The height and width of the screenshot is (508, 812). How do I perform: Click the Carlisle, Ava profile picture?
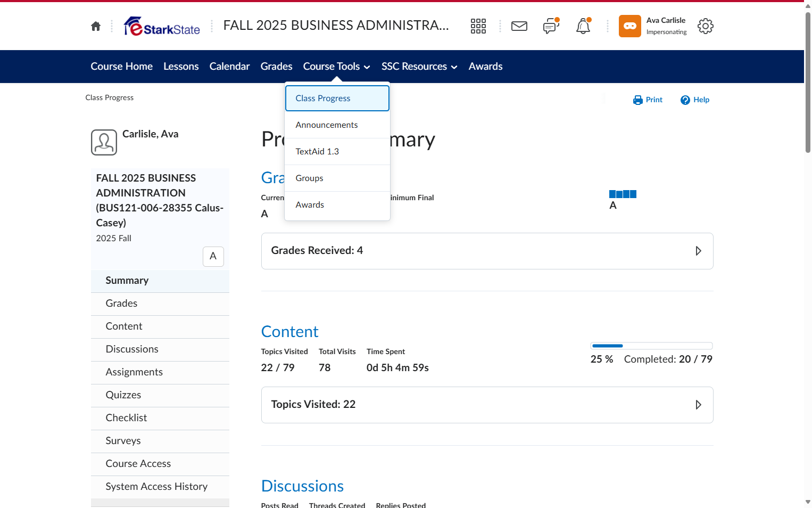tap(104, 142)
